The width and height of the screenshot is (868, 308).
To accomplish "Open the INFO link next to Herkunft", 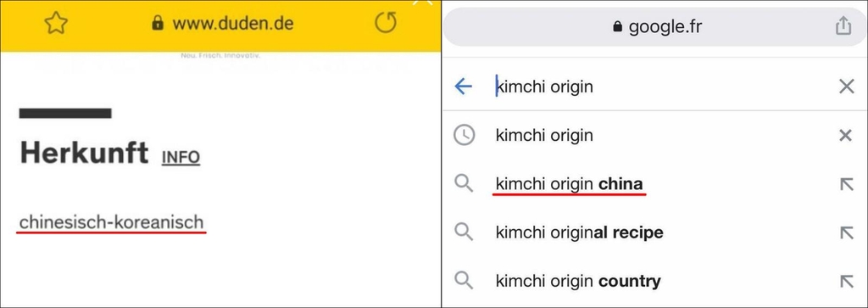I will click(x=181, y=157).
